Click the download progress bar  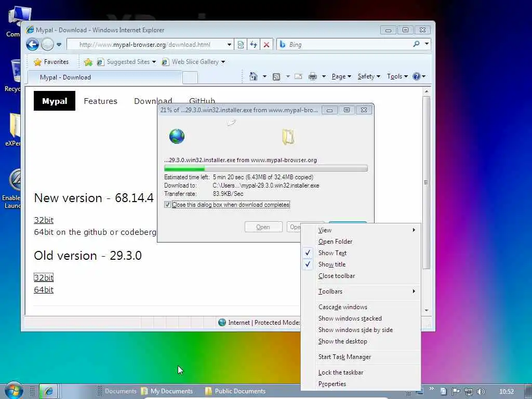tap(265, 168)
